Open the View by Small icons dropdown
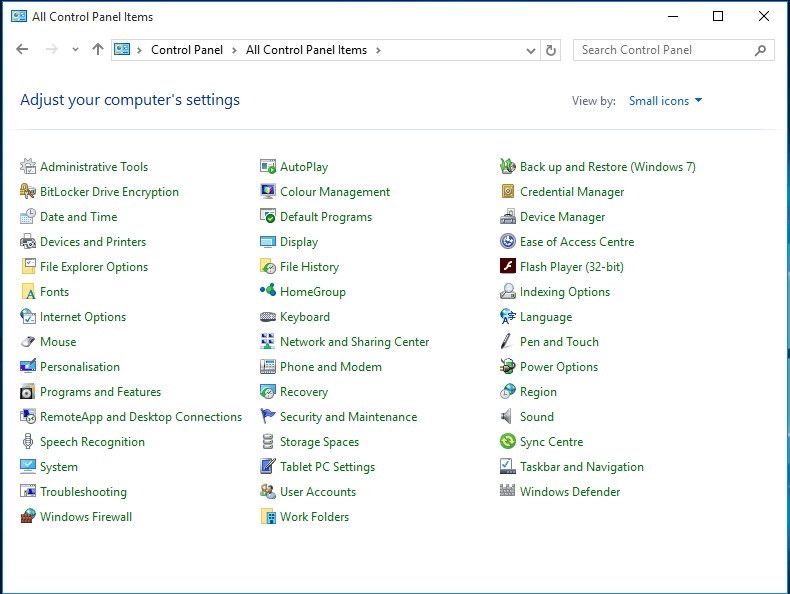The image size is (790, 594). [665, 101]
